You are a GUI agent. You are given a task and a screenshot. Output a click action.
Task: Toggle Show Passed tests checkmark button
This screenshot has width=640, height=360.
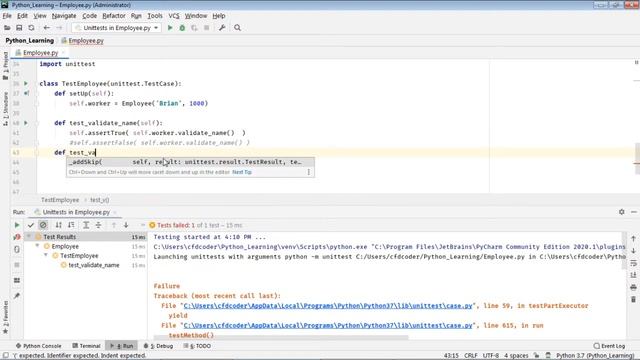click(x=31, y=225)
